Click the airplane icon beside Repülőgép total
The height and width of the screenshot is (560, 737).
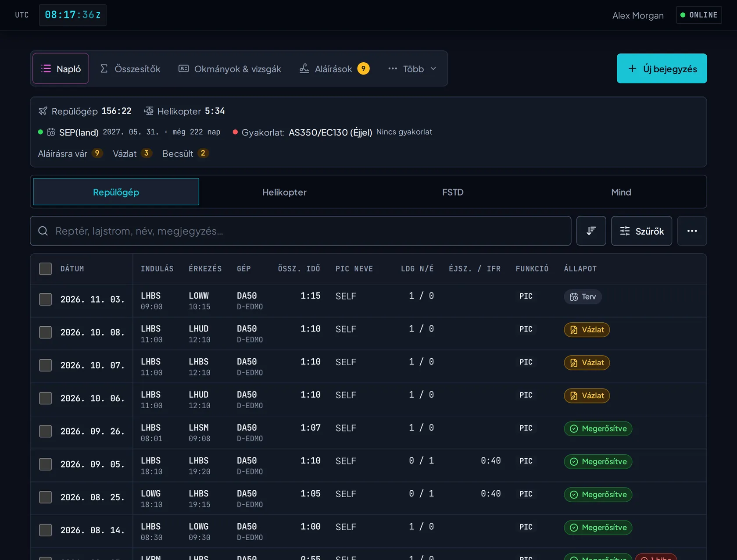tap(43, 111)
